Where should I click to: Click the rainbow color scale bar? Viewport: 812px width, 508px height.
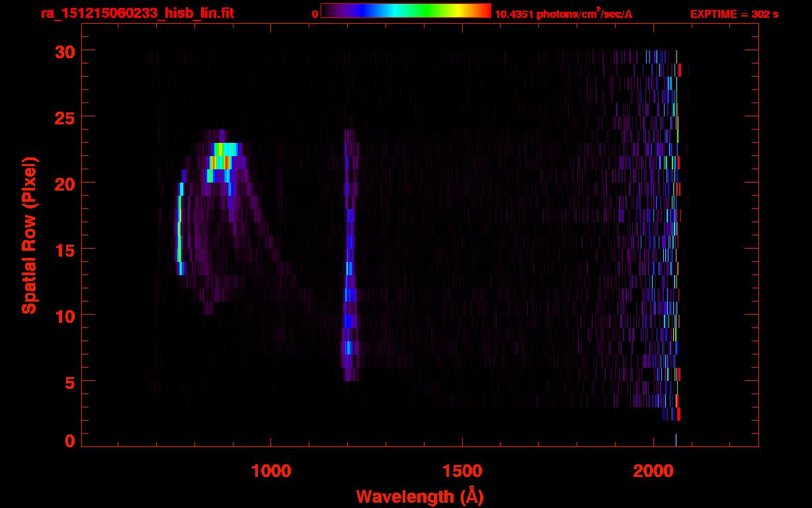(x=405, y=11)
